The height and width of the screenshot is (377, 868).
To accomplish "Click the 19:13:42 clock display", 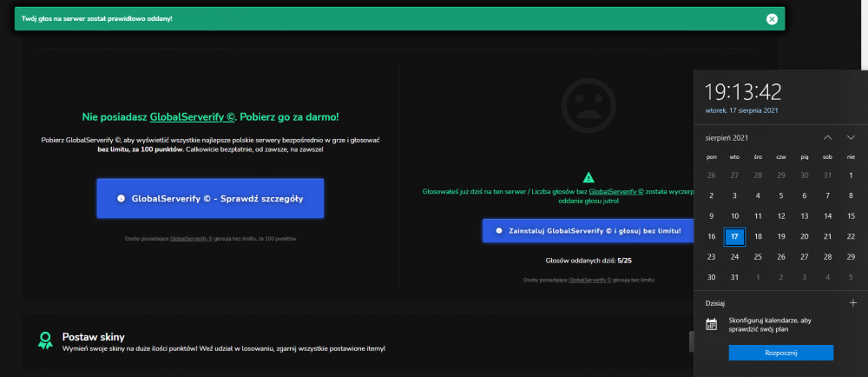I will (x=742, y=91).
